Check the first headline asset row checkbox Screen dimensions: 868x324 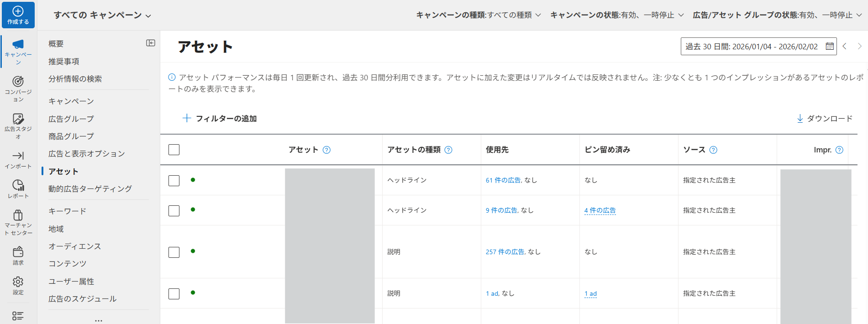pyautogui.click(x=174, y=180)
